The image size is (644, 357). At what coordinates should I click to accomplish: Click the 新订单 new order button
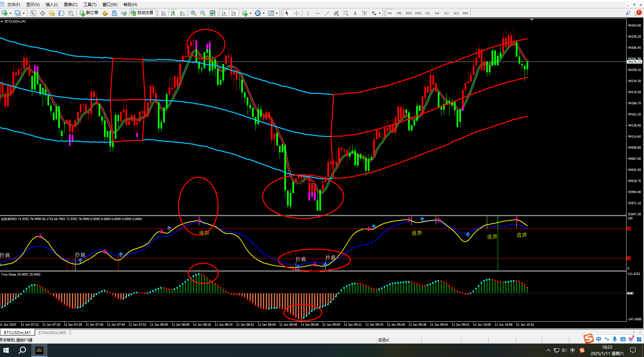click(89, 13)
